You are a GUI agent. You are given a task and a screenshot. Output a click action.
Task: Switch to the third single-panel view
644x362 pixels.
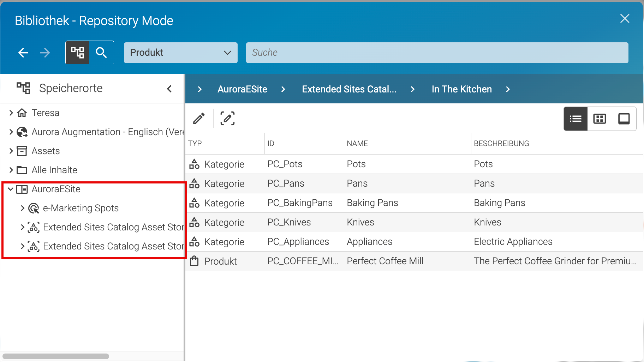pyautogui.click(x=624, y=119)
